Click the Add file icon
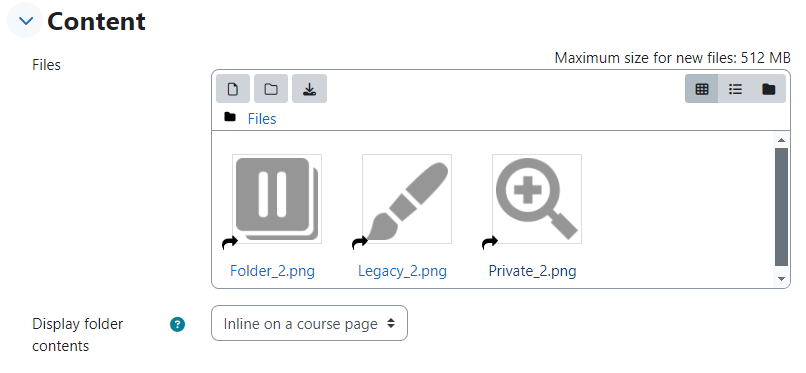The width and height of the screenshot is (806, 373). coord(233,89)
